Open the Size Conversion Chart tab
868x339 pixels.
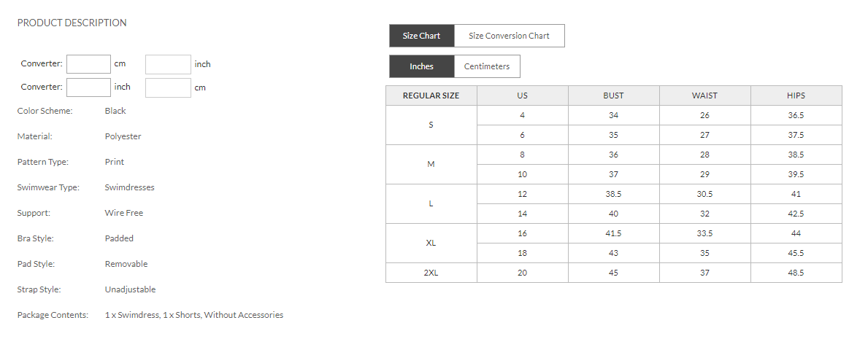coord(509,36)
